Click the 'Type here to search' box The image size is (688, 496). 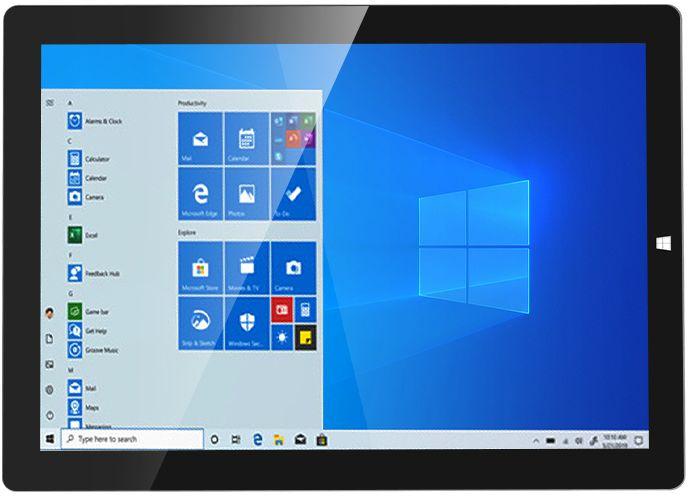(132, 439)
